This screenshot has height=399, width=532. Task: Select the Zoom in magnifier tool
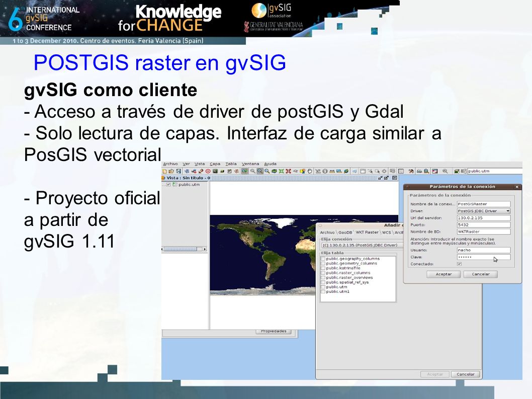(x=260, y=171)
